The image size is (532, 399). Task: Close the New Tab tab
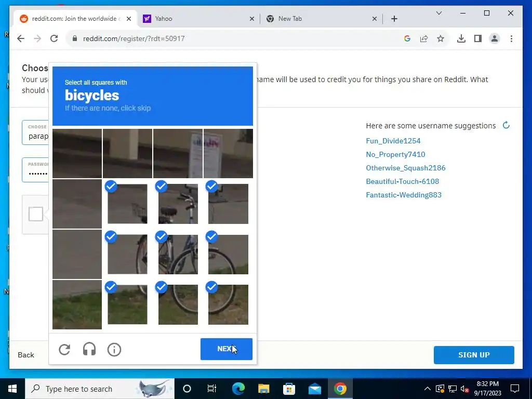[374, 19]
